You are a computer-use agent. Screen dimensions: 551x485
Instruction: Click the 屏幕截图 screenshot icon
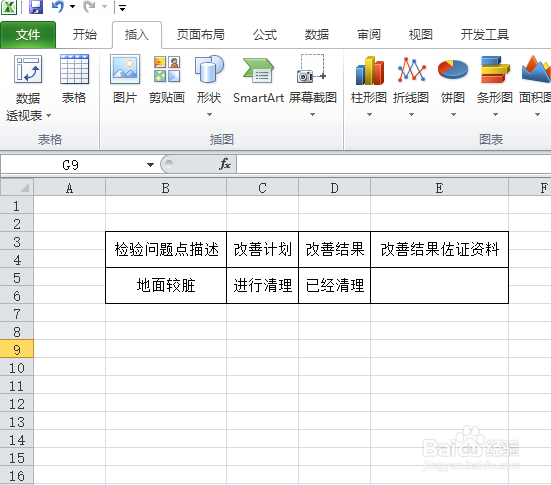[312, 70]
